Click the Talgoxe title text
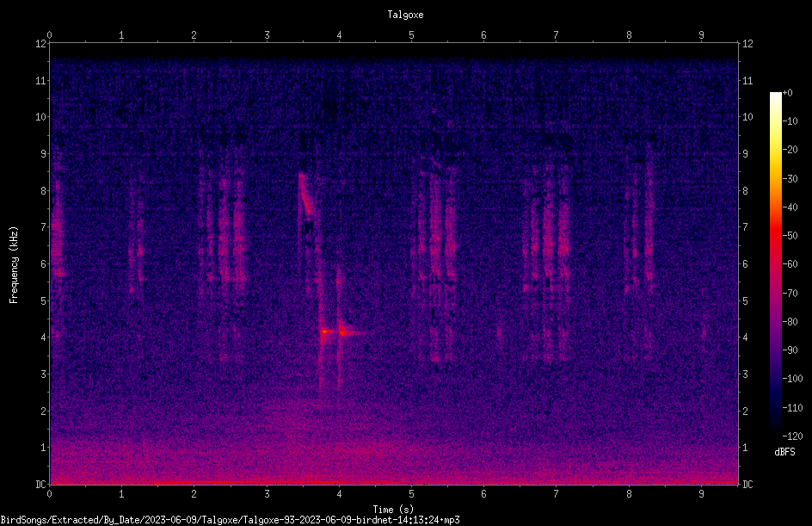812x526 pixels. [405, 15]
